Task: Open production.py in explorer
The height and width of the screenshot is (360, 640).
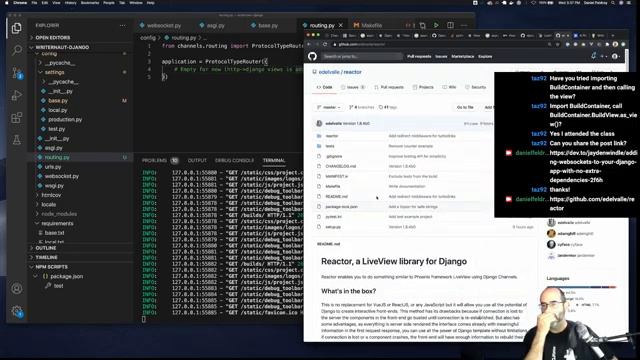Action: click(x=65, y=120)
